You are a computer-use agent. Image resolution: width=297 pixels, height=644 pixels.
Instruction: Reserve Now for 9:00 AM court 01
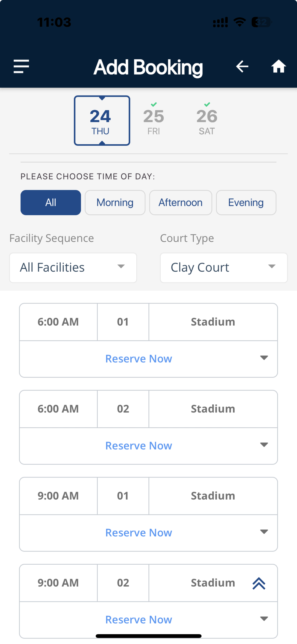point(139,533)
